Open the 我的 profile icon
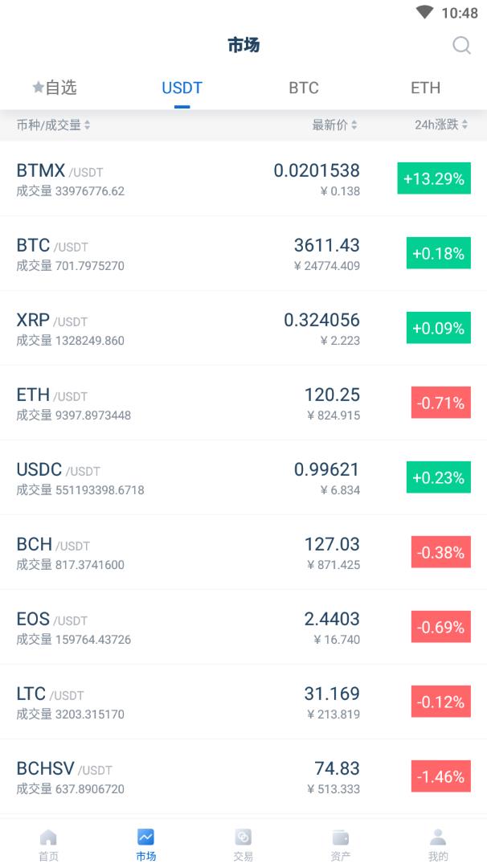The image size is (487, 868). pyautogui.click(x=438, y=837)
